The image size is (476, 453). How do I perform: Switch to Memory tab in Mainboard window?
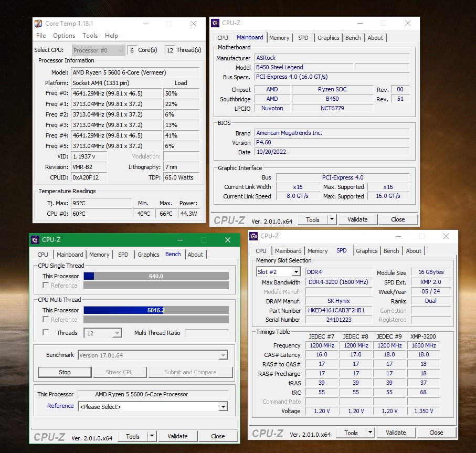click(x=279, y=38)
